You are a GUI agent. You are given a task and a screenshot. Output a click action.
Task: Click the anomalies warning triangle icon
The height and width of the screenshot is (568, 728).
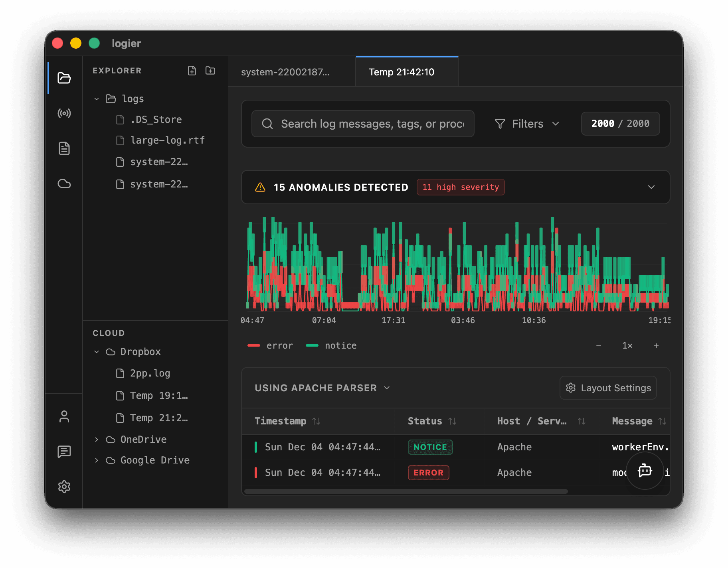[x=260, y=187]
